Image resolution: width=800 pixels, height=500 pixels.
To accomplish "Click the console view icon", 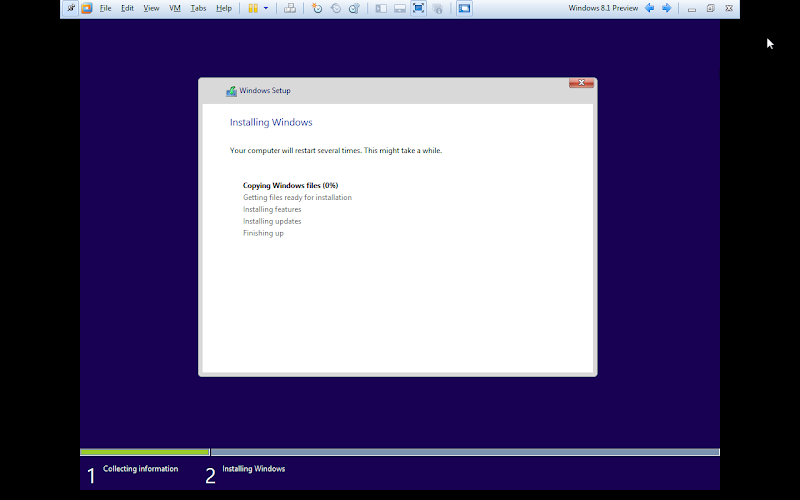I will click(x=464, y=8).
